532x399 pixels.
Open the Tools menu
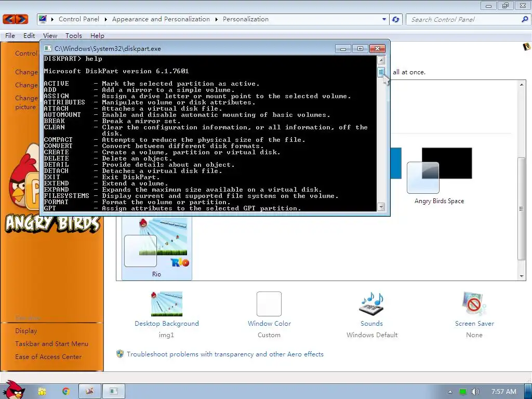(x=74, y=36)
